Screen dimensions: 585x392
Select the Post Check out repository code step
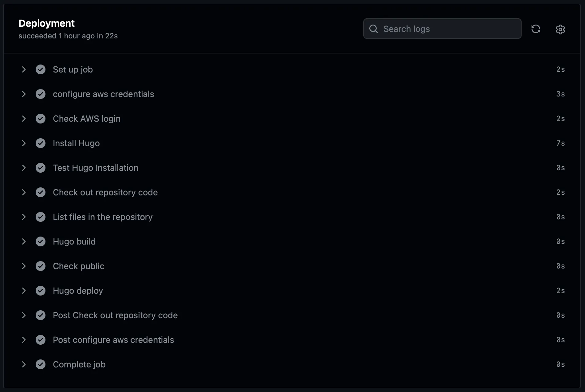coord(115,315)
